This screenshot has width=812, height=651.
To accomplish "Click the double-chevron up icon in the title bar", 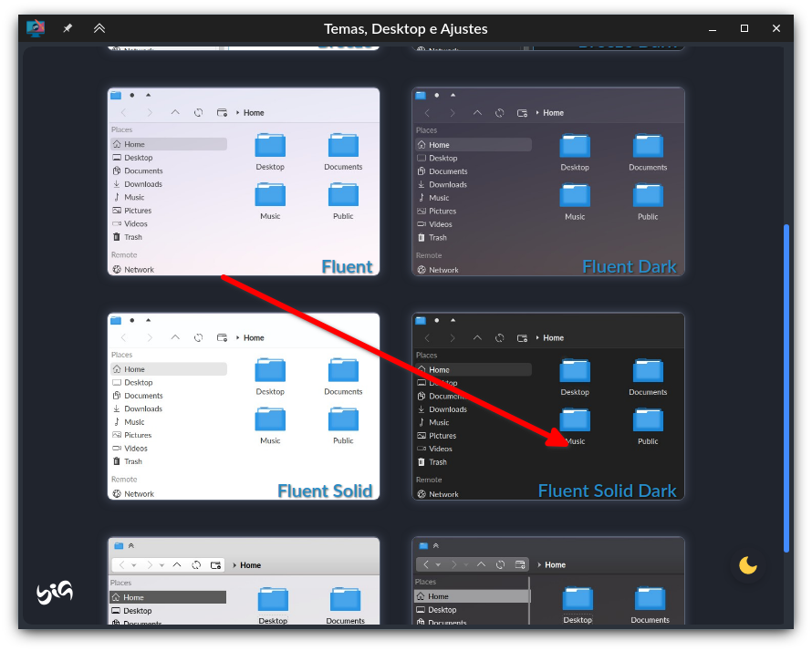I will coord(99,28).
